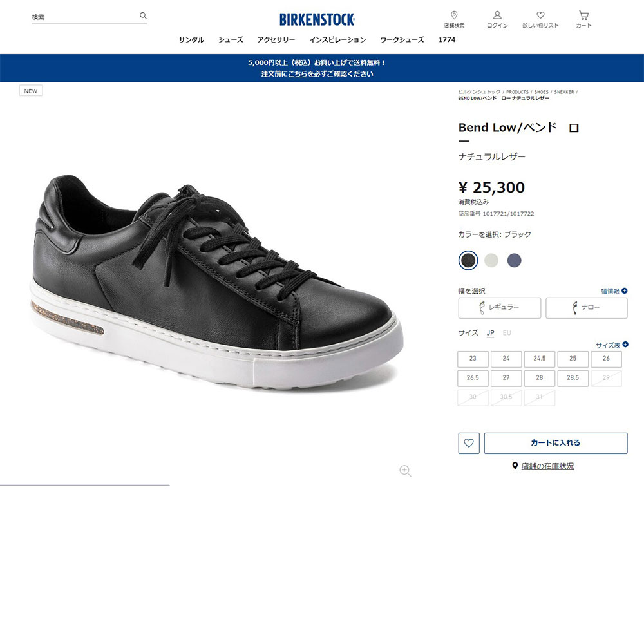
Task: Choose the ナロー width option
Action: (587, 308)
